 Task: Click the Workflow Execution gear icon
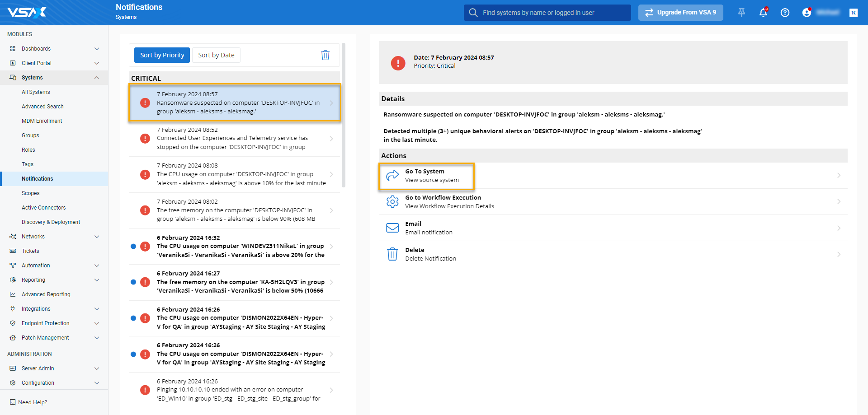392,202
